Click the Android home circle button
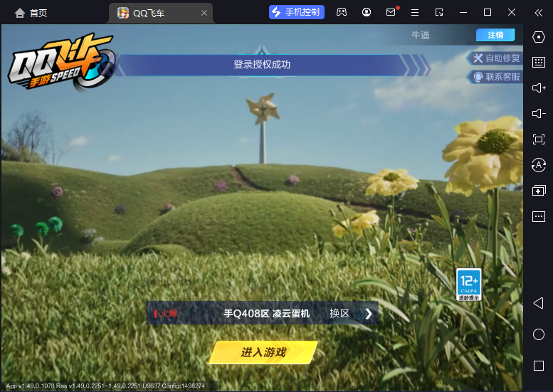 coord(539,334)
